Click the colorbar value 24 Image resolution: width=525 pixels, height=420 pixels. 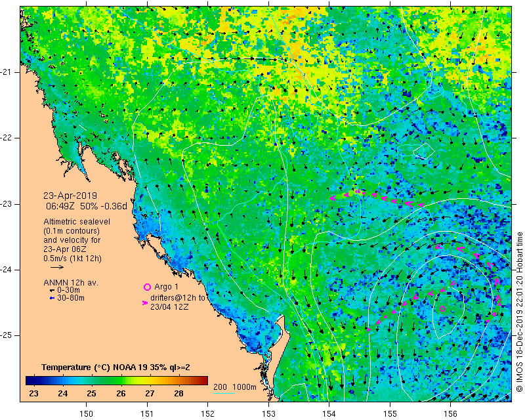pyautogui.click(x=62, y=393)
